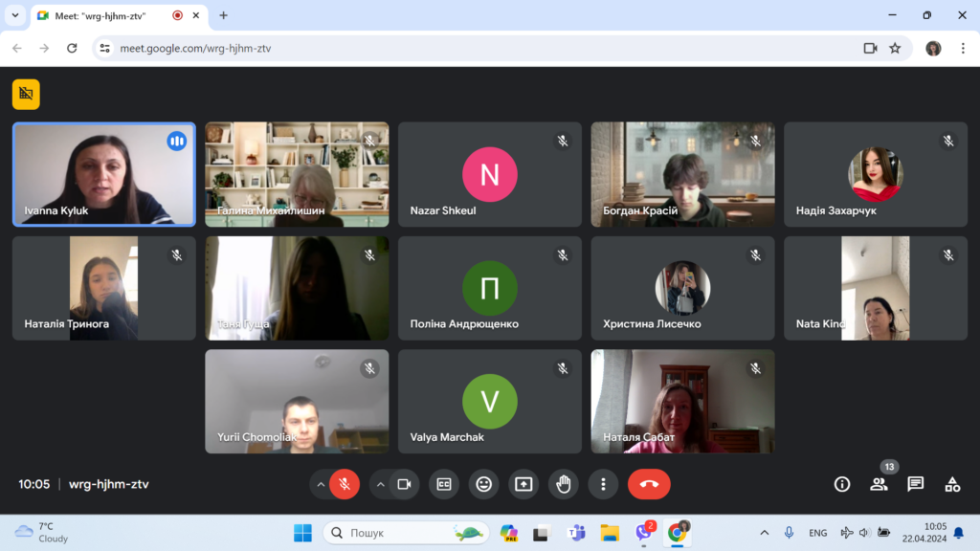Show the participants list panel
Image resolution: width=980 pixels, height=551 pixels.
coord(879,484)
